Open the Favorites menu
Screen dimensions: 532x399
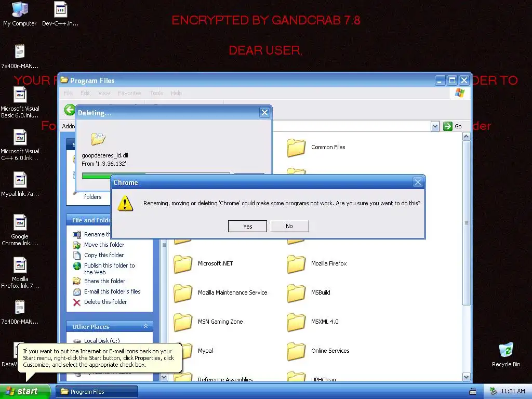pyautogui.click(x=129, y=93)
